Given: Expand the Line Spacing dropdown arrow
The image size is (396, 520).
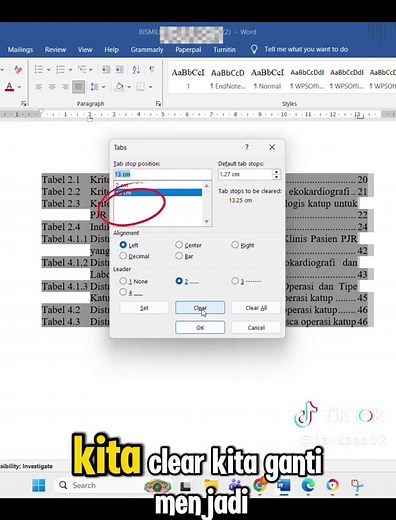Looking at the screenshot, I should 103,87.
